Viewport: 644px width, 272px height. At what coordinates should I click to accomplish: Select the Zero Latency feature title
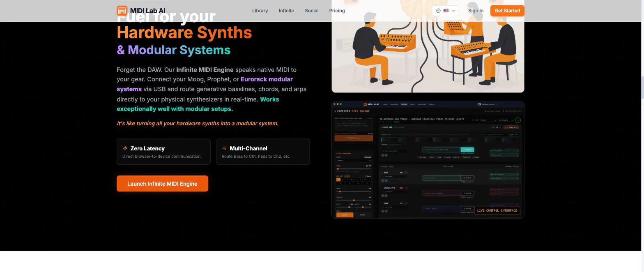147,148
